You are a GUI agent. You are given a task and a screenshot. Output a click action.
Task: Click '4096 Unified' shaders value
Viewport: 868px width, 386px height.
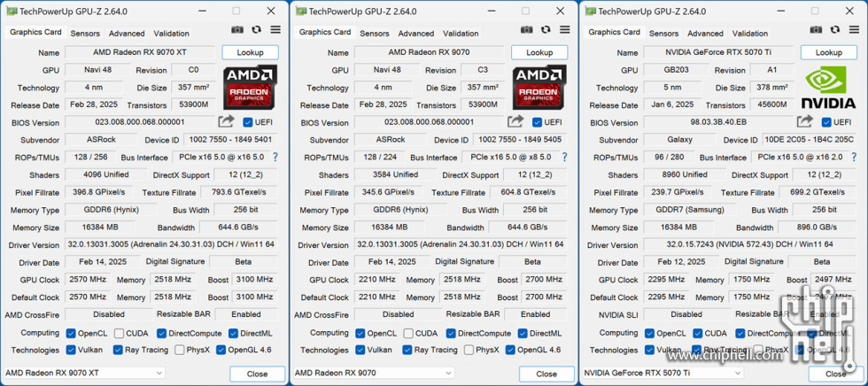point(105,174)
